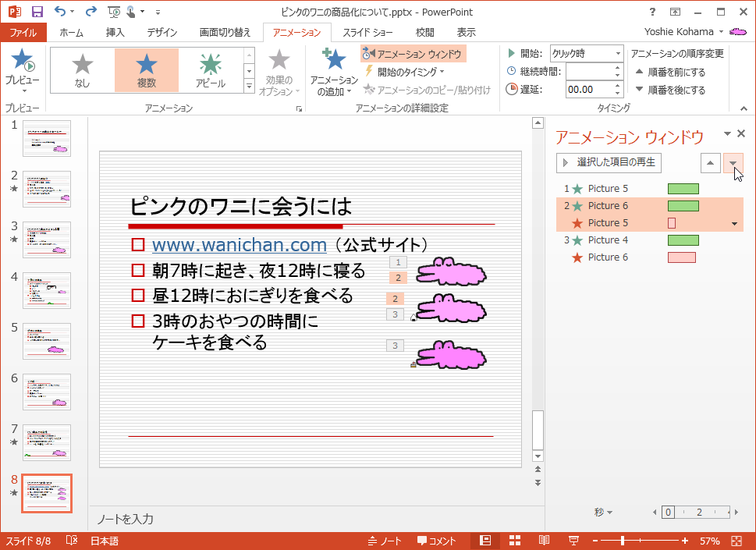756x550 pixels.
Task: Open slide 1 thumbnail
Action: (x=47, y=138)
